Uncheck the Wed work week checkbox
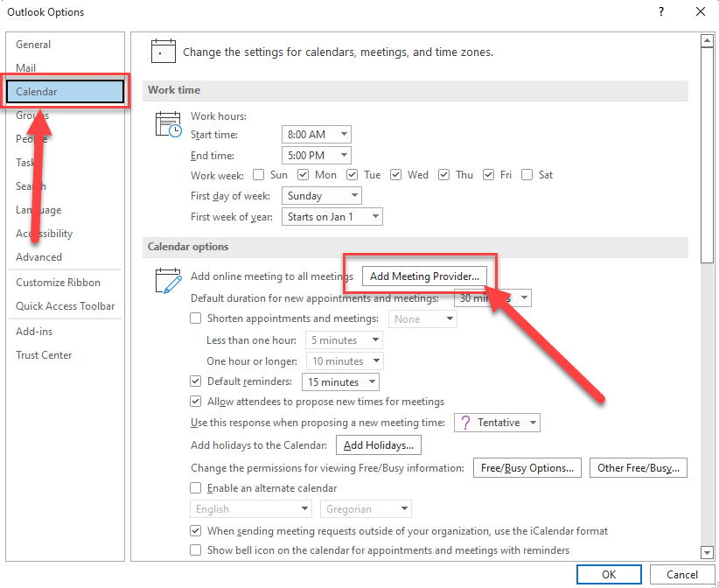The height and width of the screenshot is (588, 719). [x=395, y=175]
